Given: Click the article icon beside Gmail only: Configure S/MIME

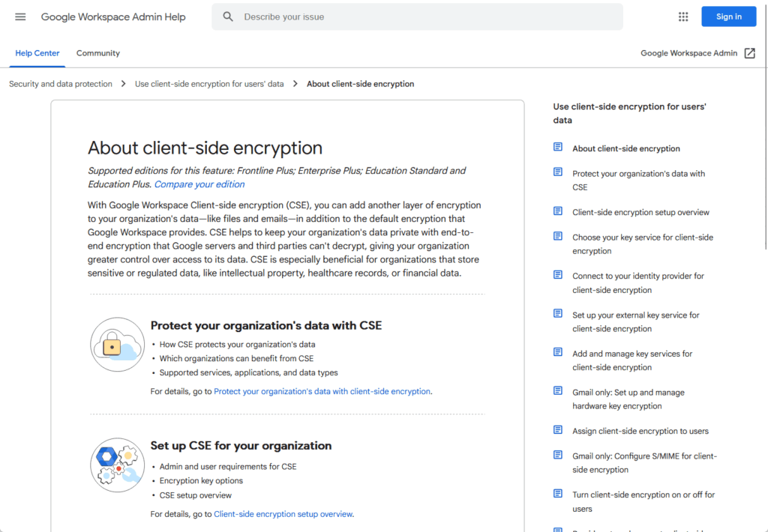Looking at the screenshot, I should [558, 455].
